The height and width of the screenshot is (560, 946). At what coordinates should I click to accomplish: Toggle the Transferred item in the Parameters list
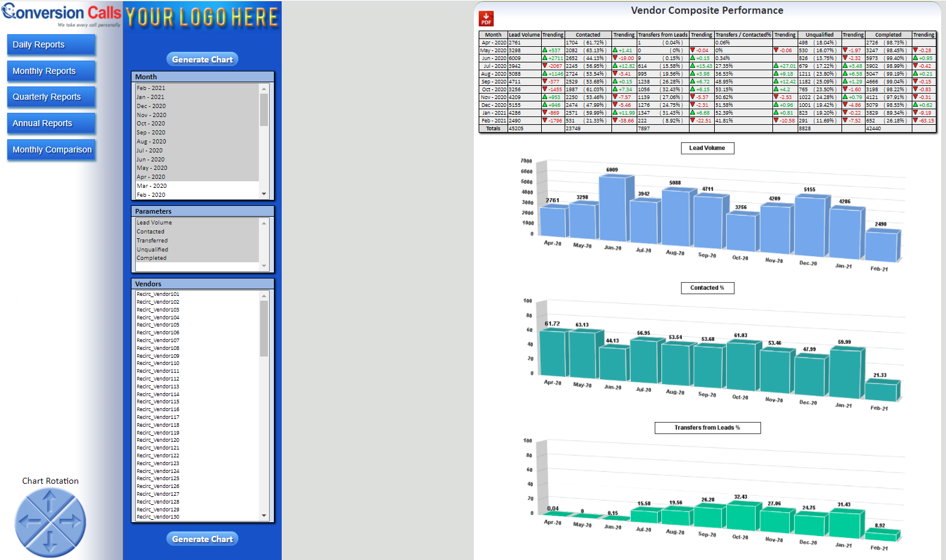click(152, 241)
